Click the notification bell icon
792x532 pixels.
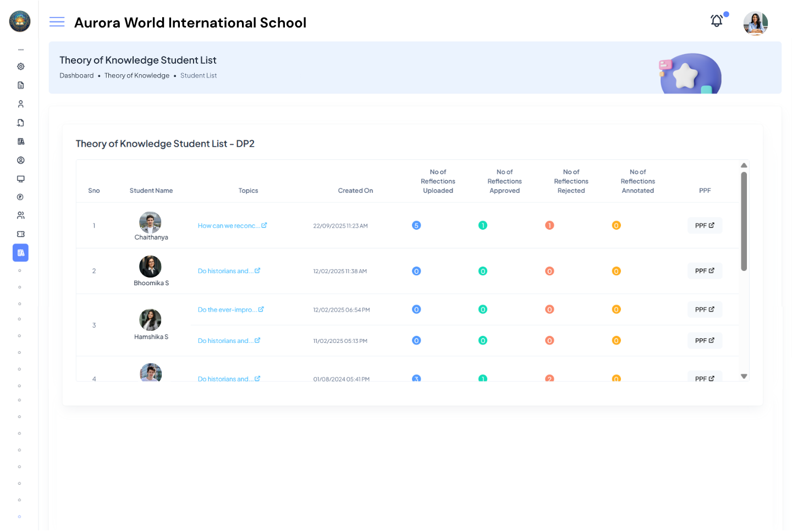(x=716, y=21)
